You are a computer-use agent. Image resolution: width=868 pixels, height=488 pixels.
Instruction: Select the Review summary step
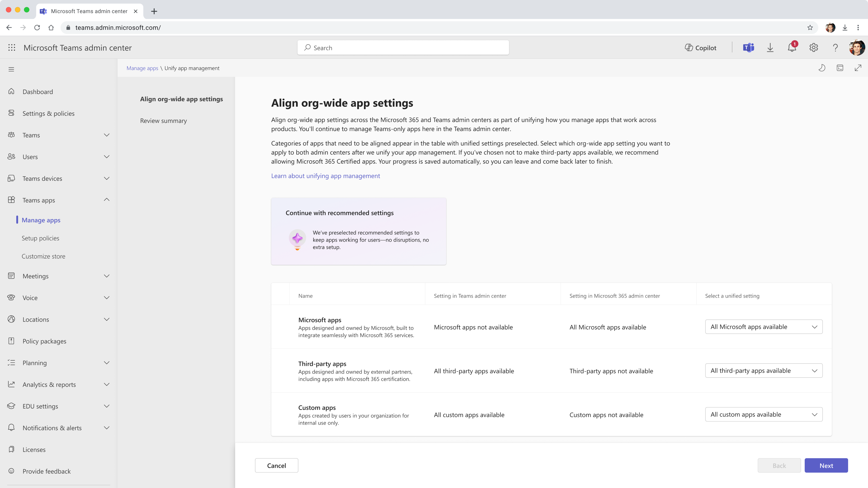(x=163, y=120)
